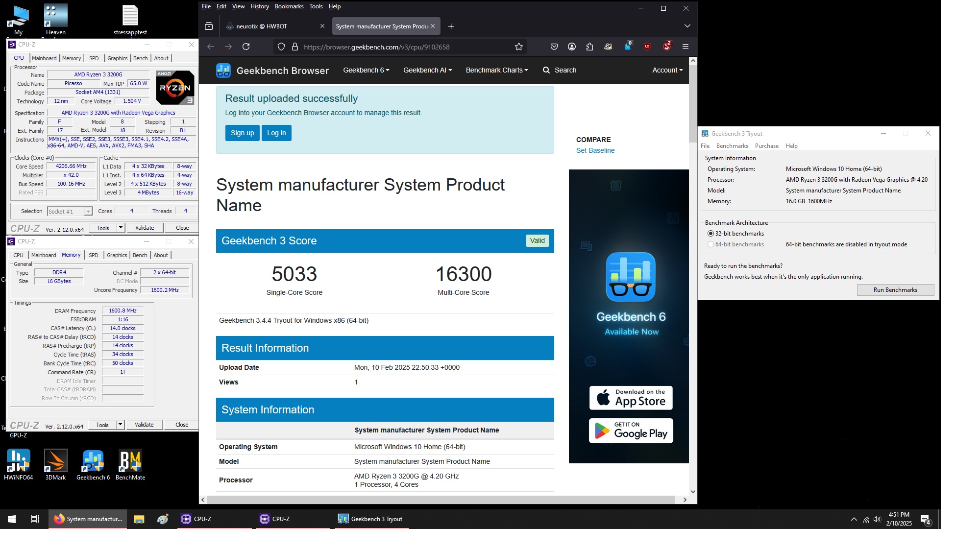Expand Benchmark Charts dropdown
The image size is (980, 551).
[x=497, y=70]
